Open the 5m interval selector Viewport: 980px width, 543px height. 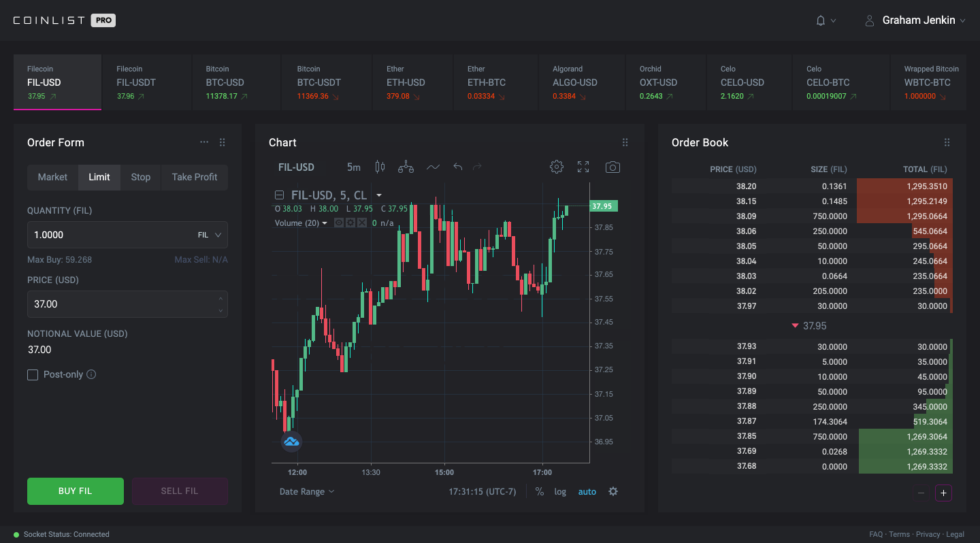point(353,167)
